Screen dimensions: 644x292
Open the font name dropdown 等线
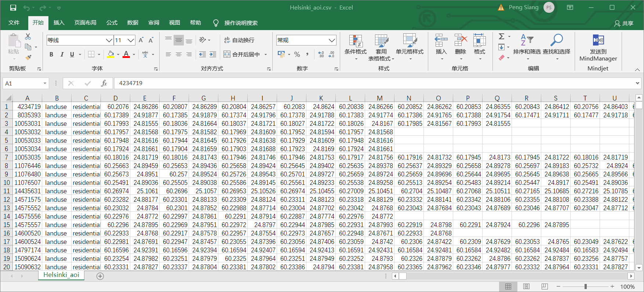(109, 40)
